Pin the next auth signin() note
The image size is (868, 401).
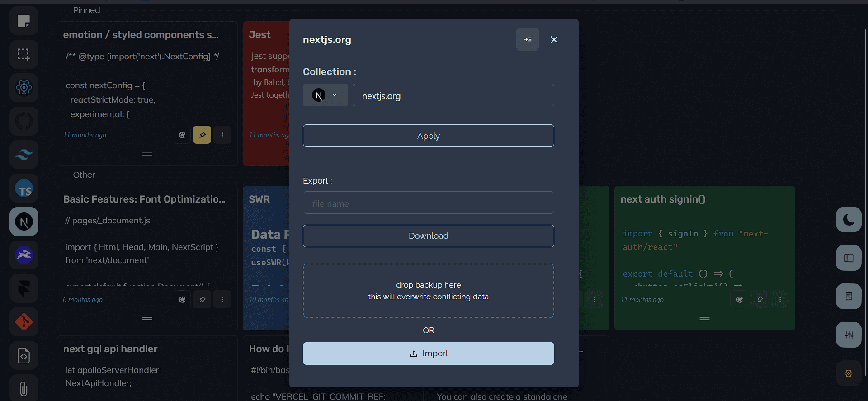tap(759, 299)
